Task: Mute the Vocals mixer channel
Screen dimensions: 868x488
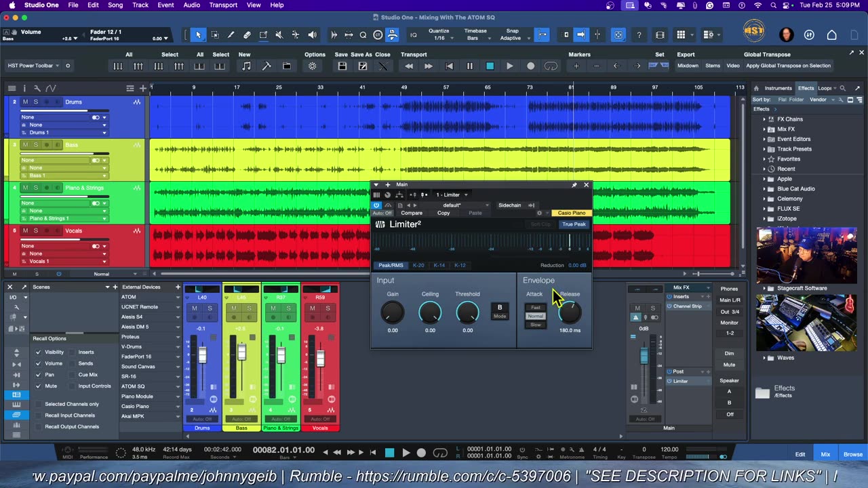Action: [312, 308]
